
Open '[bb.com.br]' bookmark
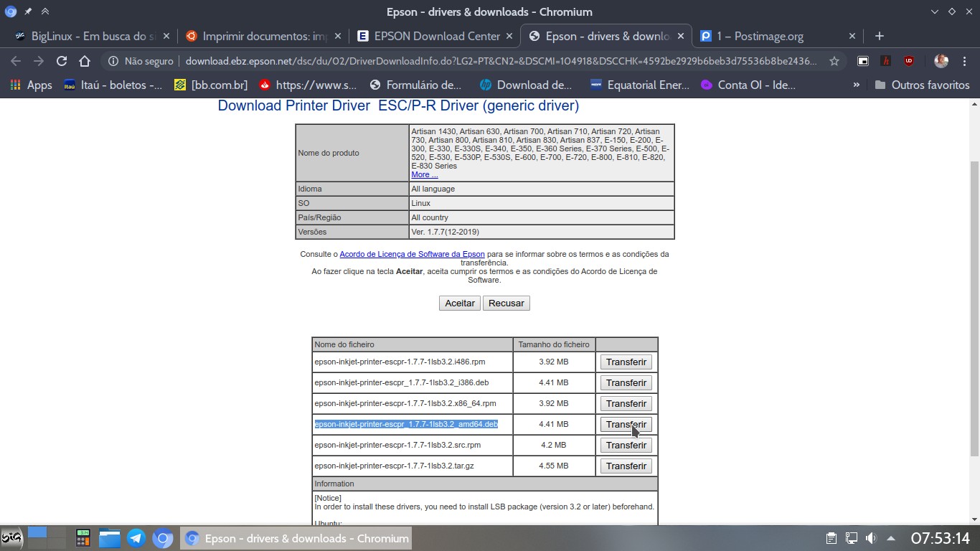[211, 85]
